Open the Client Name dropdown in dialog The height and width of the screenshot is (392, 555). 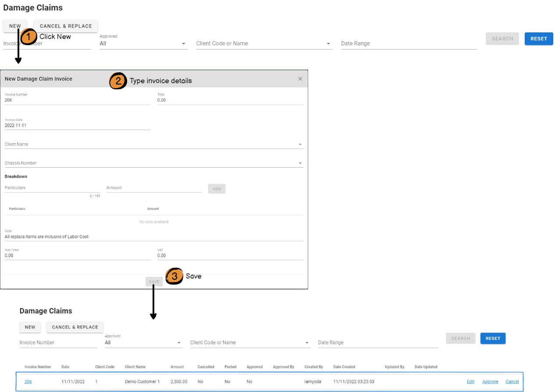pyautogui.click(x=300, y=145)
